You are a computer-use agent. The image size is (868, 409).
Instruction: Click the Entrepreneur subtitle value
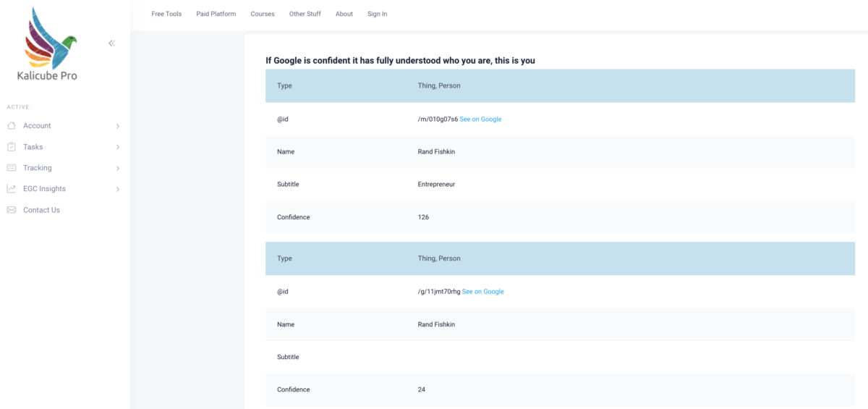tap(436, 185)
